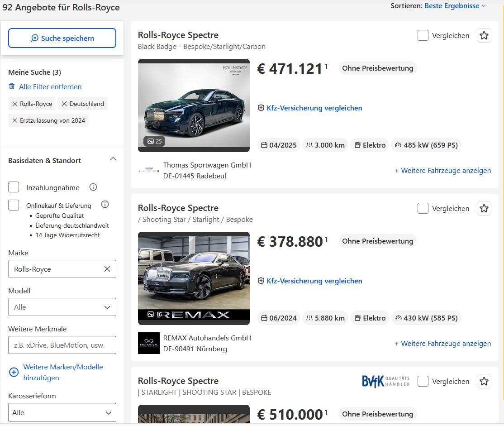
Task: Select the 5.880 km mileage chip
Action: (x=325, y=318)
